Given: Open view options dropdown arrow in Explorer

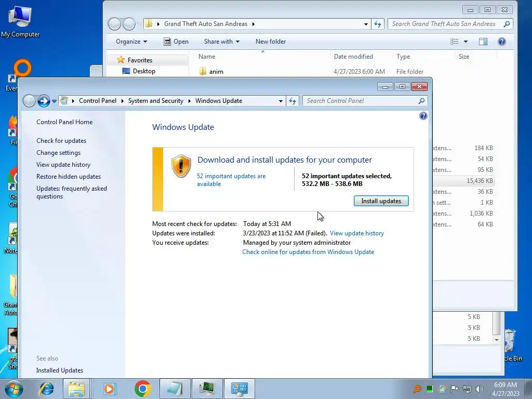Looking at the screenshot, I should pyautogui.click(x=466, y=42).
